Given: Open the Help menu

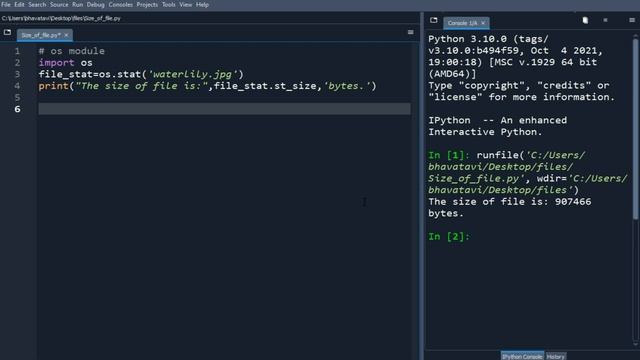Looking at the screenshot, I should pos(202,5).
